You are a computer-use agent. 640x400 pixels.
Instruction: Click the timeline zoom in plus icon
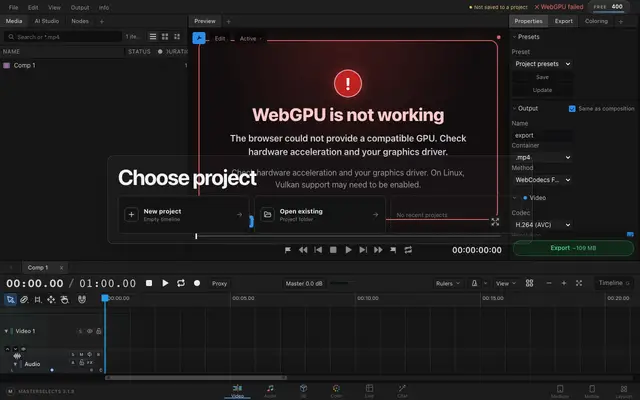tap(564, 283)
